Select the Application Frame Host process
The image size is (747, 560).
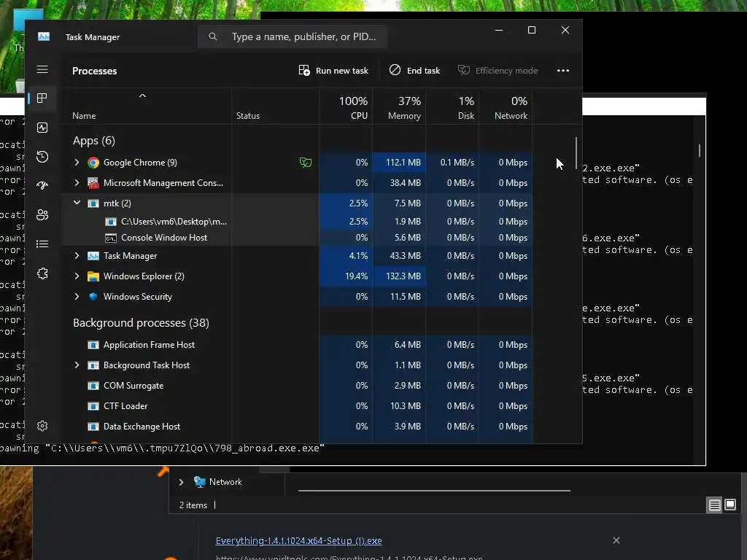[297, 345]
